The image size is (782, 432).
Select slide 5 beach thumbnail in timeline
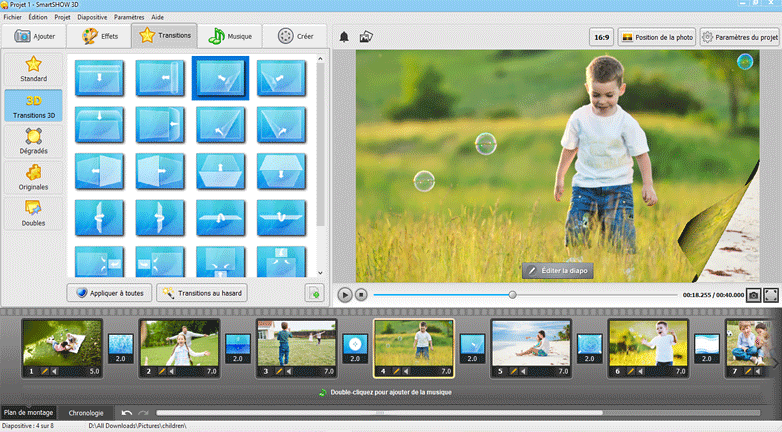coord(530,343)
